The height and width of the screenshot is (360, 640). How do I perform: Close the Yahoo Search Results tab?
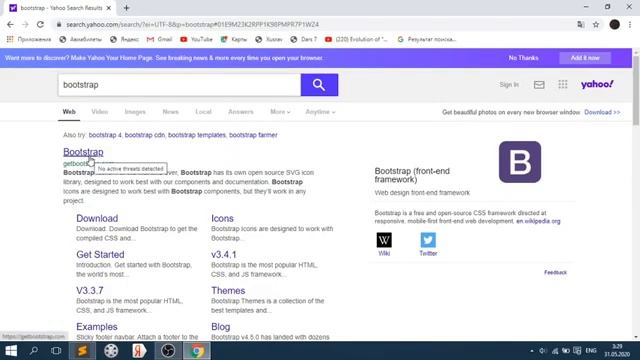[x=109, y=8]
